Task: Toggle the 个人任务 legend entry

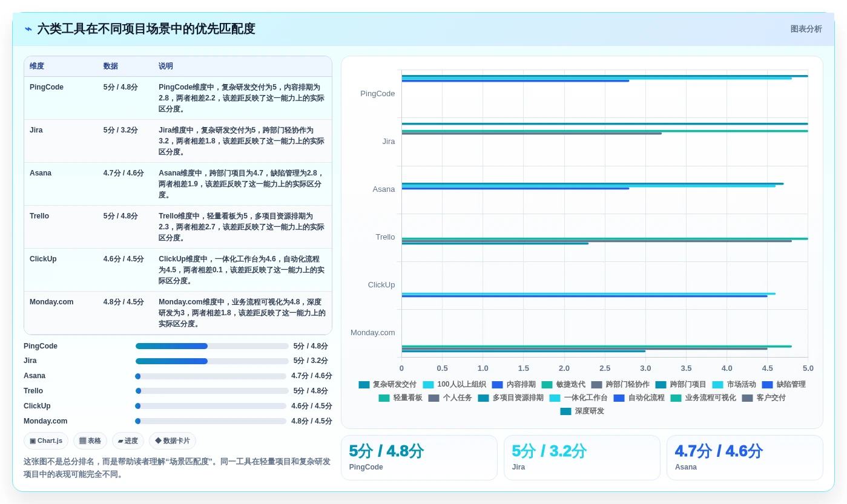Action: [450, 398]
